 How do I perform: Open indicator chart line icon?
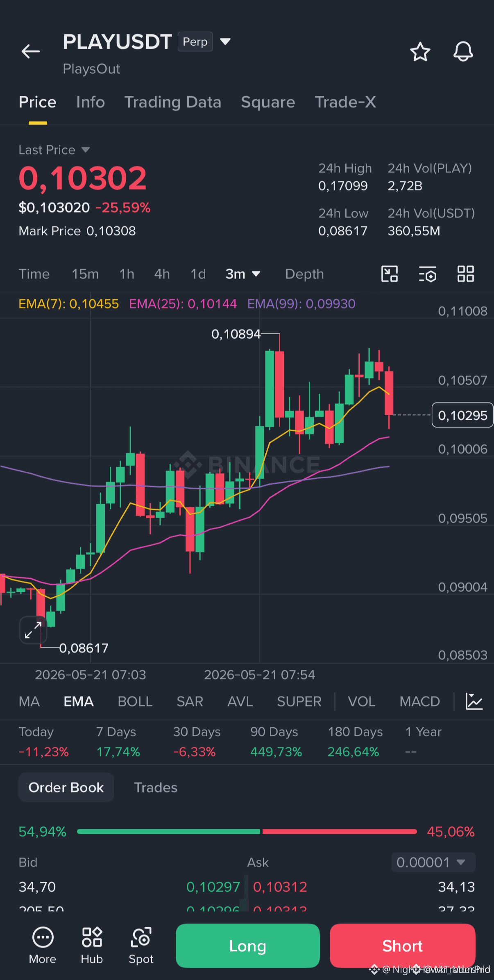click(x=474, y=702)
